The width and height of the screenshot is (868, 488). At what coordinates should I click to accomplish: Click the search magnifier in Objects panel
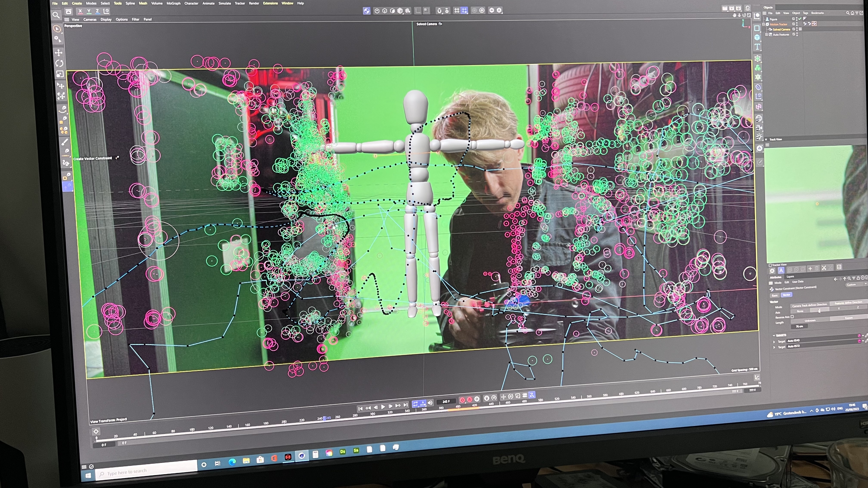(x=848, y=13)
